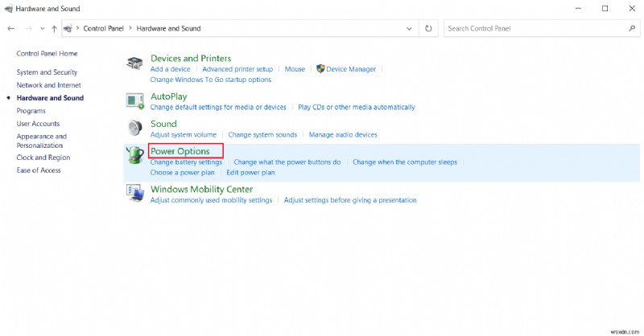Click Change battery settings
The width and height of the screenshot is (644, 336).
pos(186,162)
